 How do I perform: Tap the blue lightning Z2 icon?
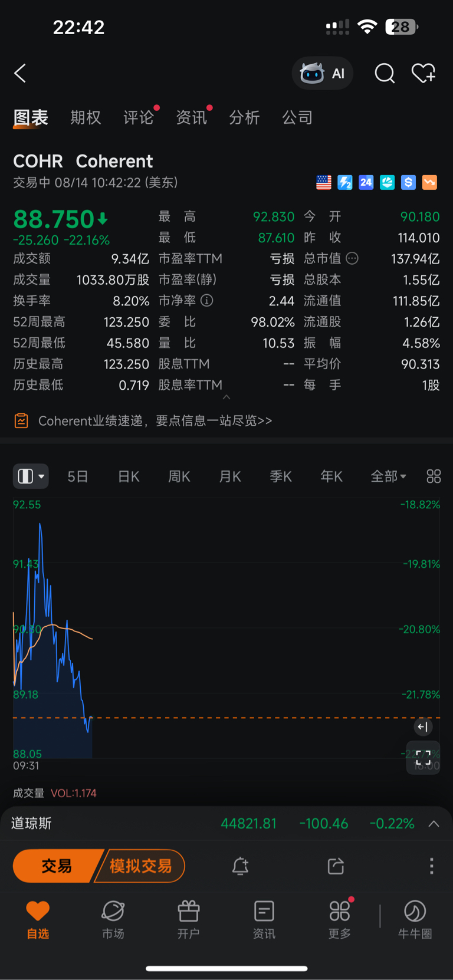[345, 182]
